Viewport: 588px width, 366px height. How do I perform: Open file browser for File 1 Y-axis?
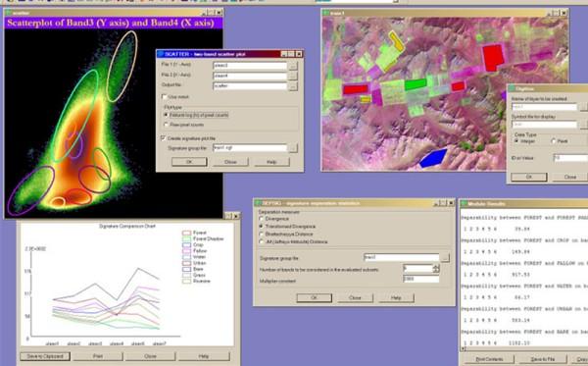click(x=292, y=66)
